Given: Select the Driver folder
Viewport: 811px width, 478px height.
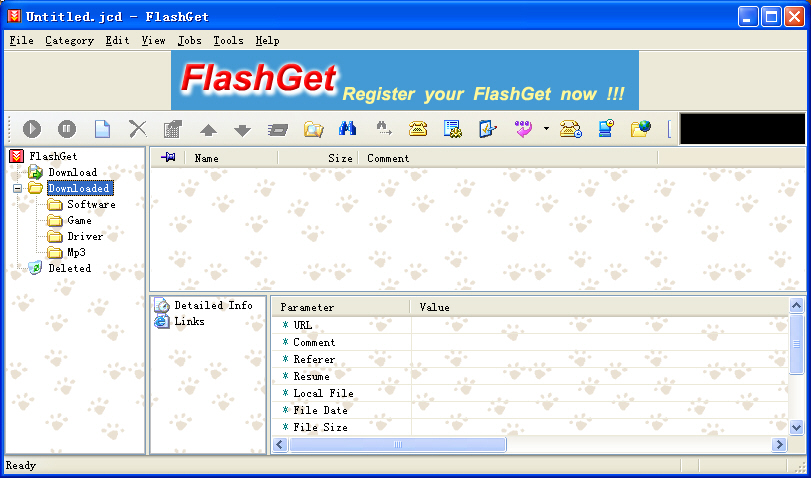Looking at the screenshot, I should (x=85, y=236).
